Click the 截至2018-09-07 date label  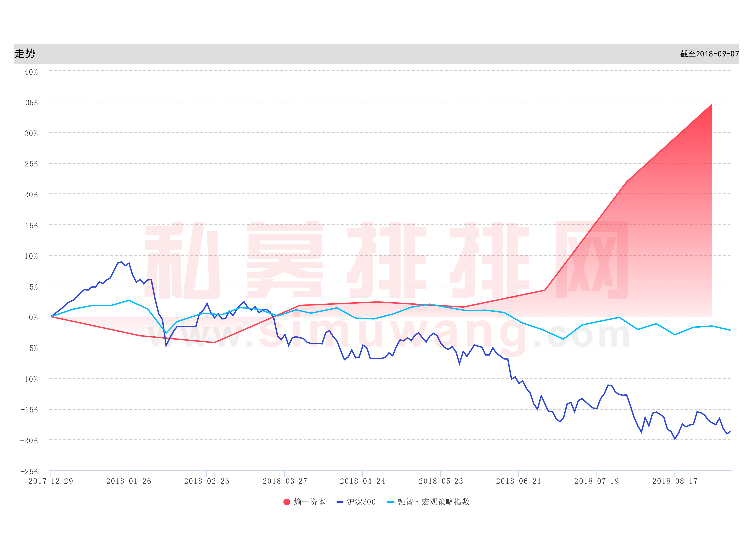pyautogui.click(x=710, y=54)
